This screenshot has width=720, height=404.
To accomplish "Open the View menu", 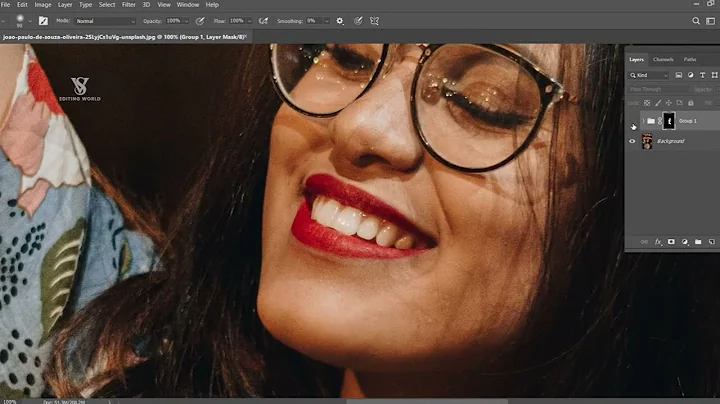I will (x=164, y=5).
